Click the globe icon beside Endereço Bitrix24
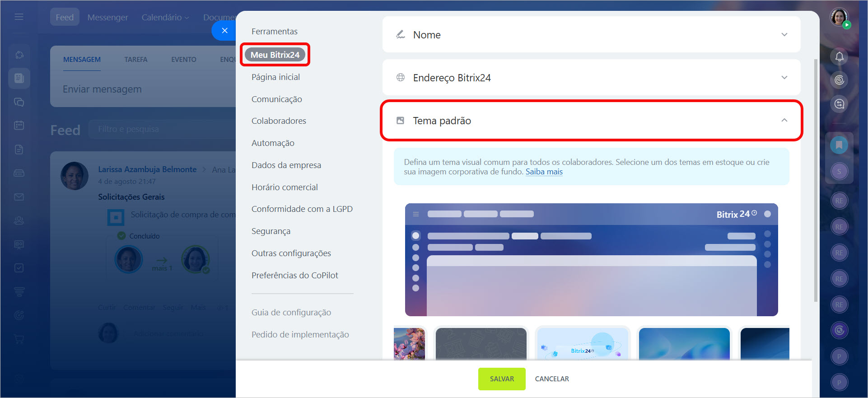868x398 pixels. point(400,77)
